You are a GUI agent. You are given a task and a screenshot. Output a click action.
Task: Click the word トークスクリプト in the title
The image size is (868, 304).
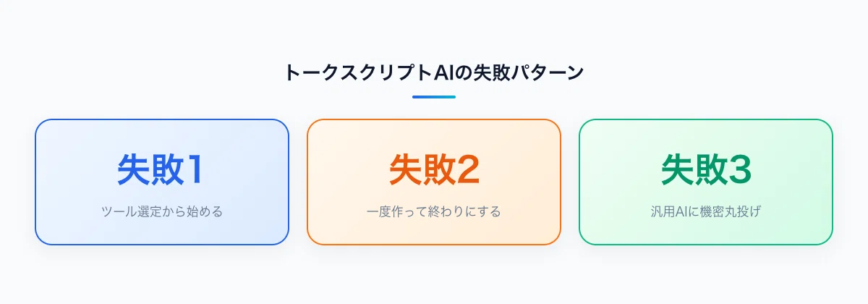[358, 73]
